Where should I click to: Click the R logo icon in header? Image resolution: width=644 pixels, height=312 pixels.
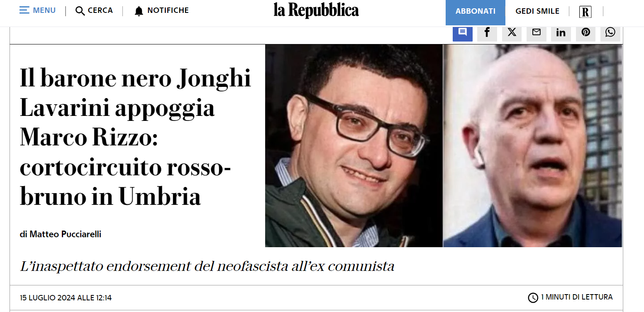coord(585,12)
